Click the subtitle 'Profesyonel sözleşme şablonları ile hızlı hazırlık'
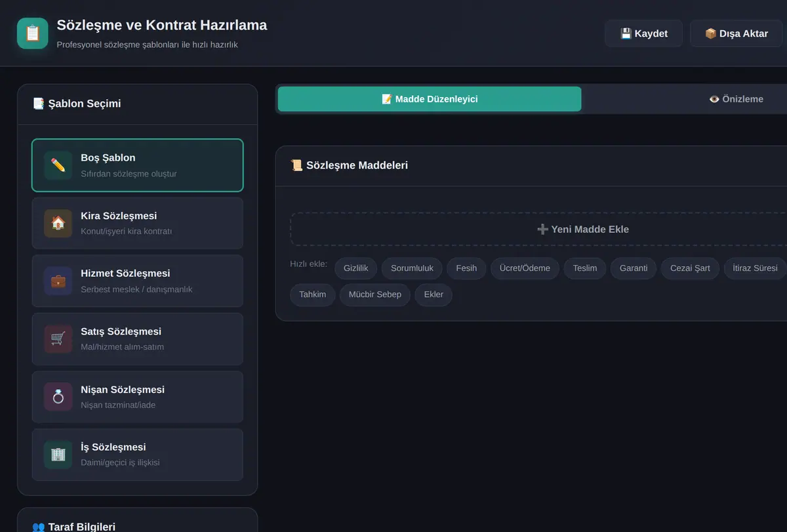The height and width of the screenshot is (532, 787). click(x=148, y=45)
